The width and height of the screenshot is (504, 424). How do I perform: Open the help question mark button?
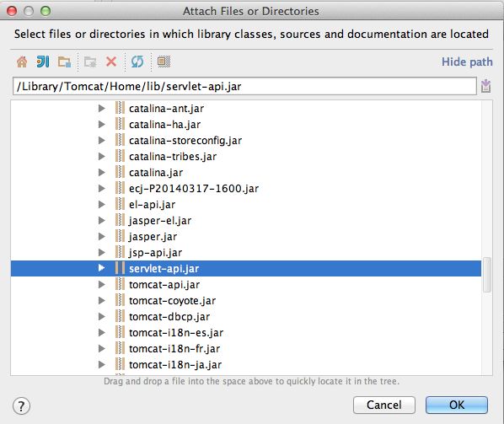click(x=22, y=406)
